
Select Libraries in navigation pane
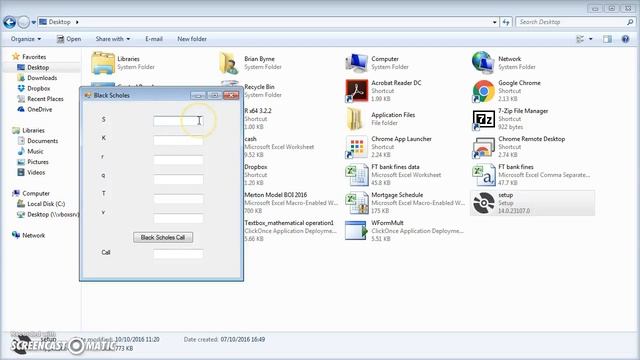point(33,130)
